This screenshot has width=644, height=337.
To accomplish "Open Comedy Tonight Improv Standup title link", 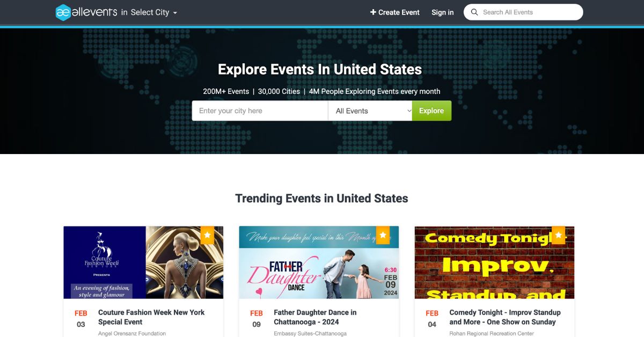I will [505, 317].
